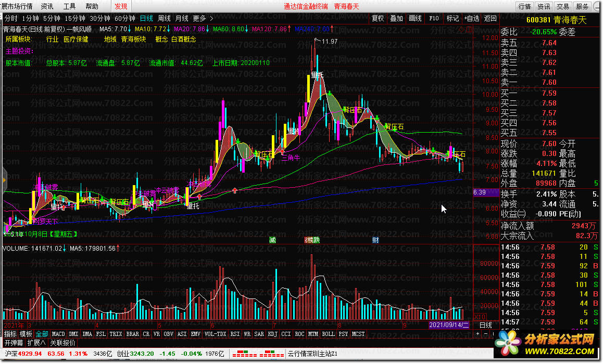The width and height of the screenshot is (604, 364).
Task: Open the 资讯 button at top right
Action: tap(544, 6)
